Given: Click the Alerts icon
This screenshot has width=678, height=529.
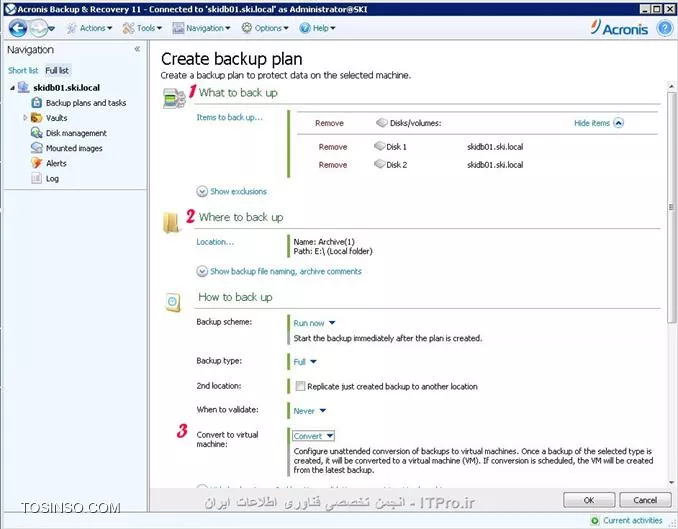Looking at the screenshot, I should click(37, 163).
